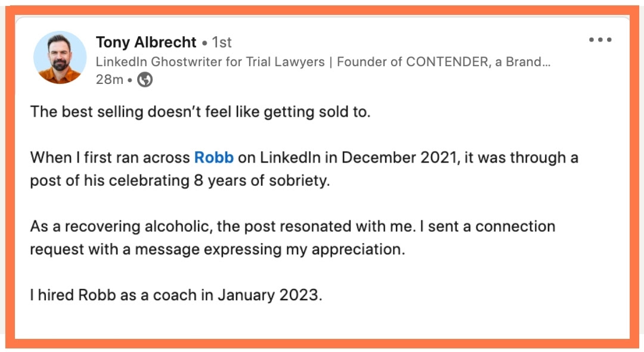Viewport: 644px width, 352px height.
Task: Click the LinkedIn Ghostwriter for Trial Lawyers headline
Action: coord(210,62)
